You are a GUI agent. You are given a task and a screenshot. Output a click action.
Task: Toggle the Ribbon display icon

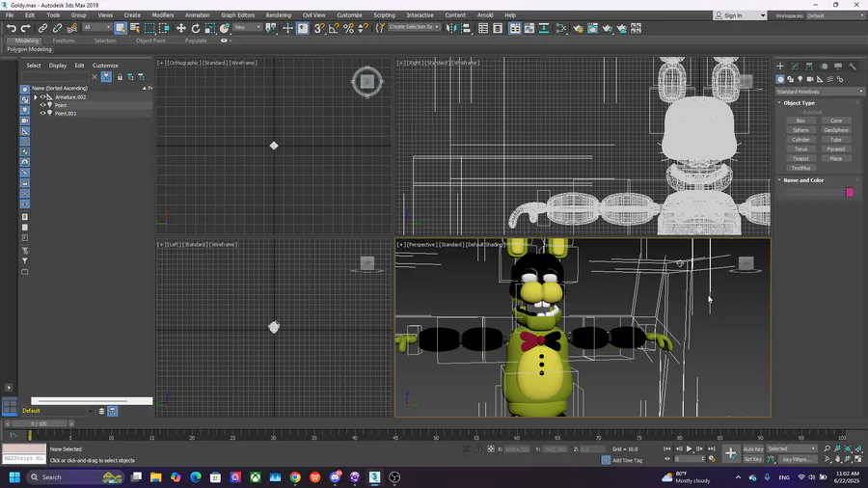click(x=515, y=28)
